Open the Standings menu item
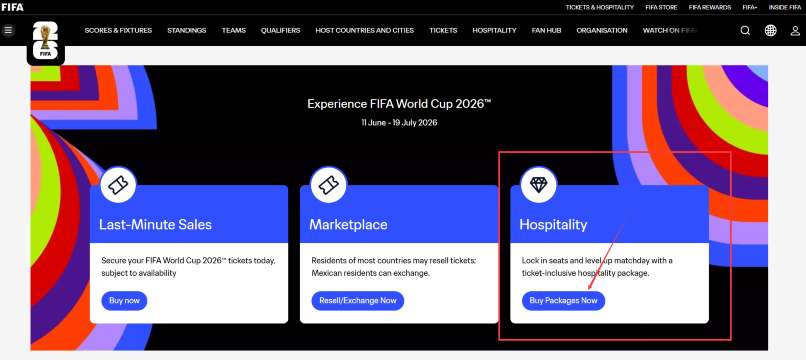The width and height of the screenshot is (806, 360). 187,30
